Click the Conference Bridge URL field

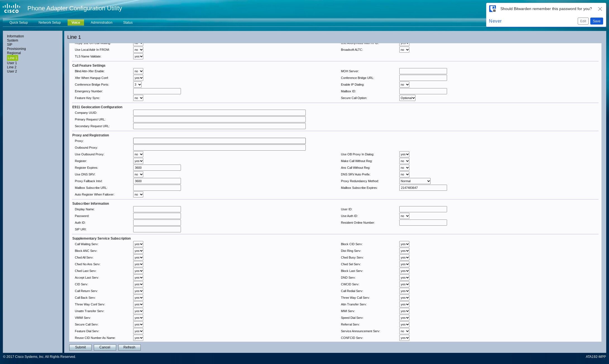pos(423,78)
